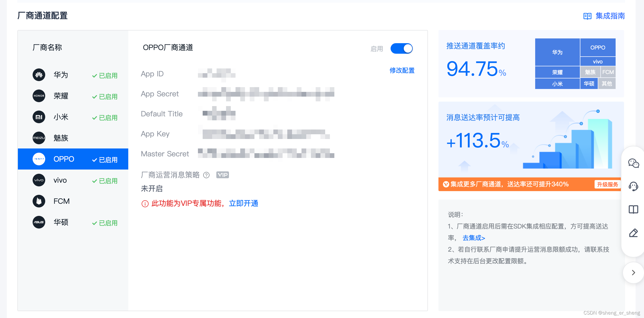The image size is (644, 318).
Task: Click the 厂商通道配置 heading
Action: point(43,16)
